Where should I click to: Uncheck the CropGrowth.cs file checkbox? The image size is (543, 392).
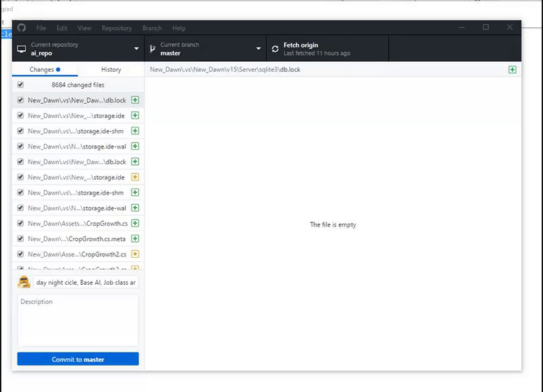[20, 223]
